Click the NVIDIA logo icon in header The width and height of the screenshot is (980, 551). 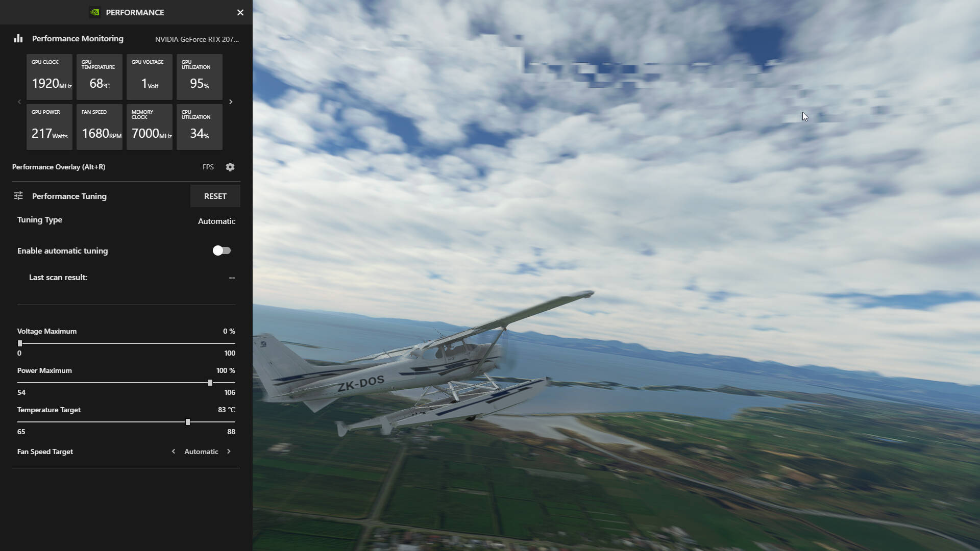click(94, 12)
